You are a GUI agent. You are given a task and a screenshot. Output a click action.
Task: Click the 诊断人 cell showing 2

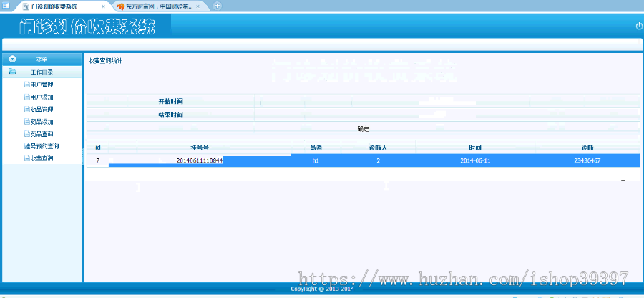coord(379,160)
